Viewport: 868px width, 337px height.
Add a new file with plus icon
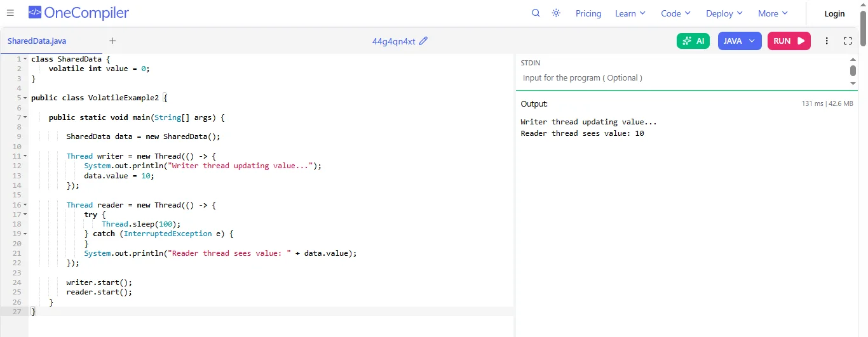[x=112, y=41]
